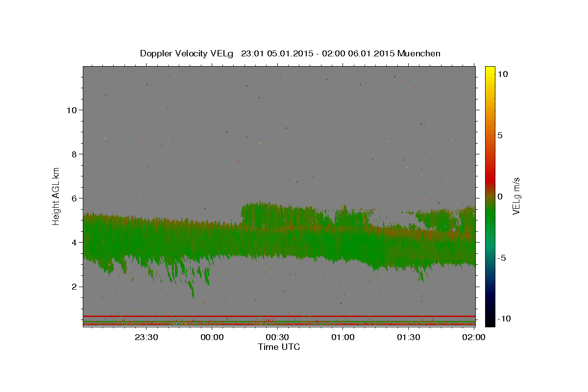Click the 01:30 time tick label
The height and width of the screenshot is (392, 588).
408,337
